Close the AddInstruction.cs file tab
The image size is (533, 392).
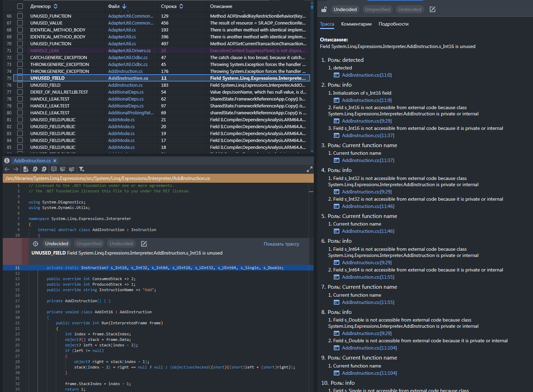point(55,161)
